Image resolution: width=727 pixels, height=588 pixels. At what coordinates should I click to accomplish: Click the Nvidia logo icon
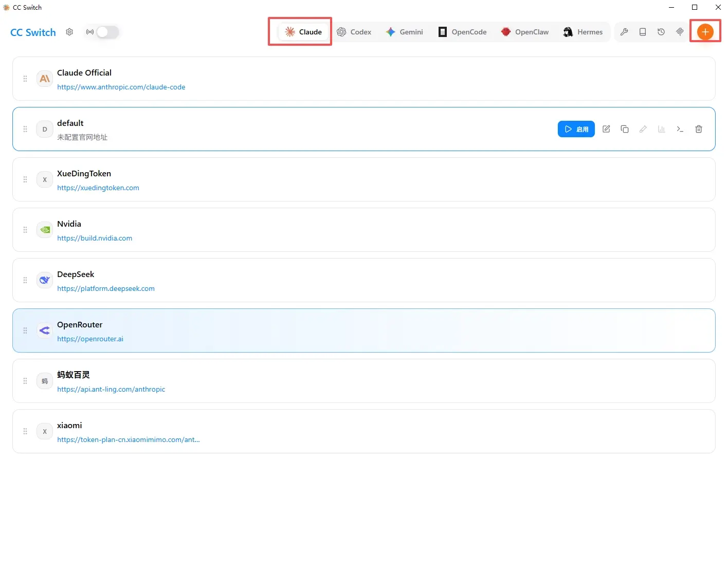[x=45, y=230]
